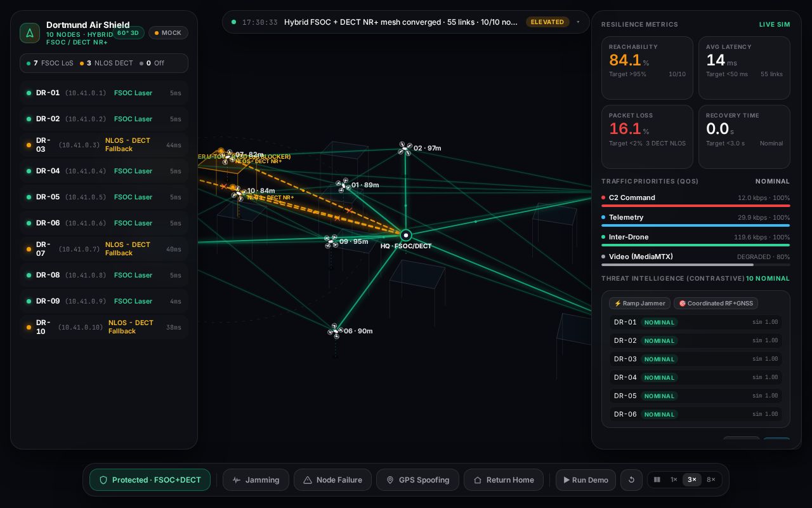This screenshot has width=812, height=508.
Task: Select drone 06 · 90m on map
Action: click(x=336, y=331)
